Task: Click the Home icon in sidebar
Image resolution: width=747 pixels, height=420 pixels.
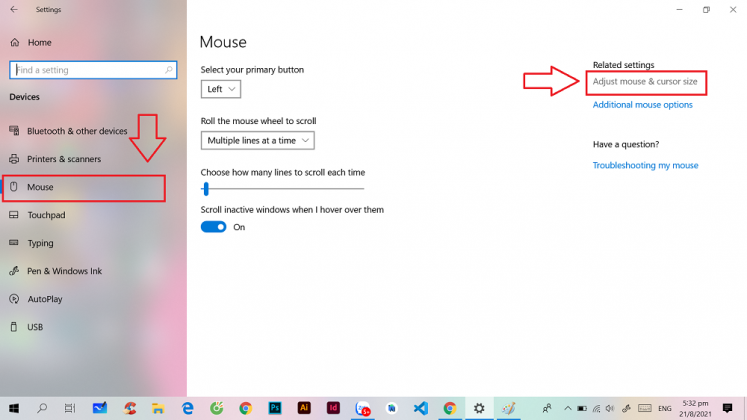Action: [x=14, y=43]
